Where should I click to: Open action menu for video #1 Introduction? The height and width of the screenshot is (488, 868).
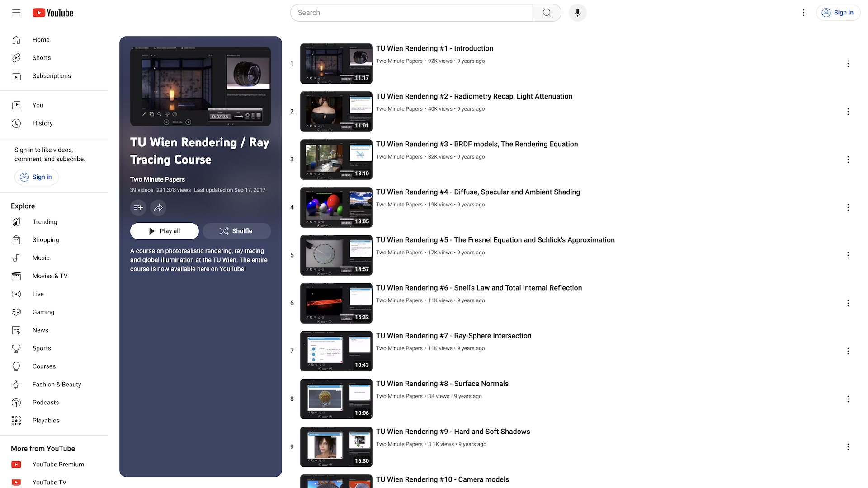point(848,64)
